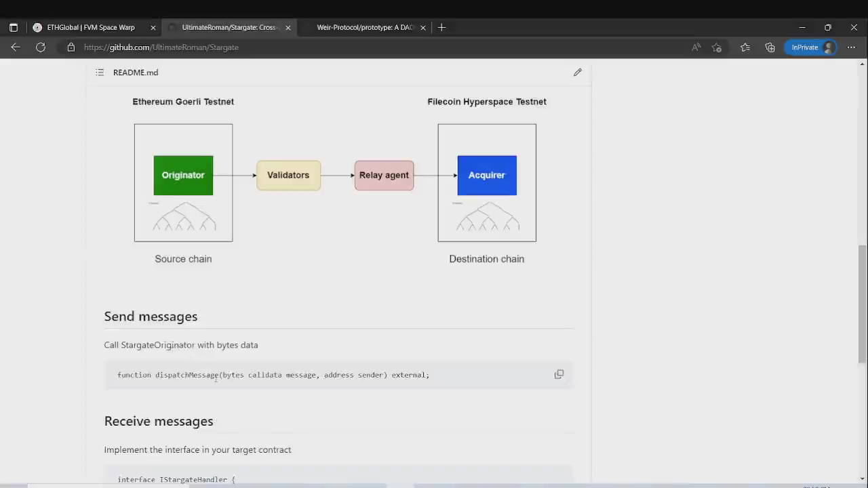Reload the page with the refresh icon
The image size is (868, 488).
pos(41,47)
